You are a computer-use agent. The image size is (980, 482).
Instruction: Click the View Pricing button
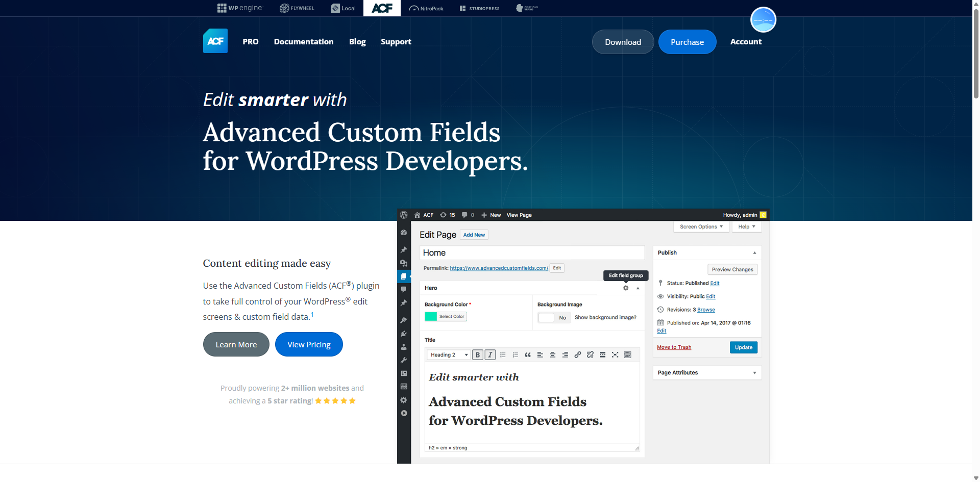(x=309, y=344)
